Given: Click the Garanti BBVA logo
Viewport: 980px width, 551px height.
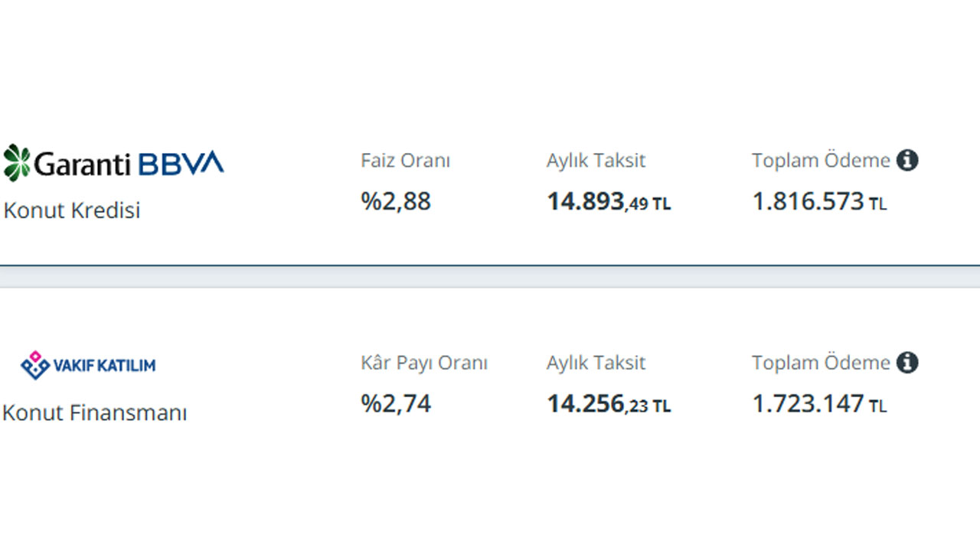Looking at the screenshot, I should [113, 163].
